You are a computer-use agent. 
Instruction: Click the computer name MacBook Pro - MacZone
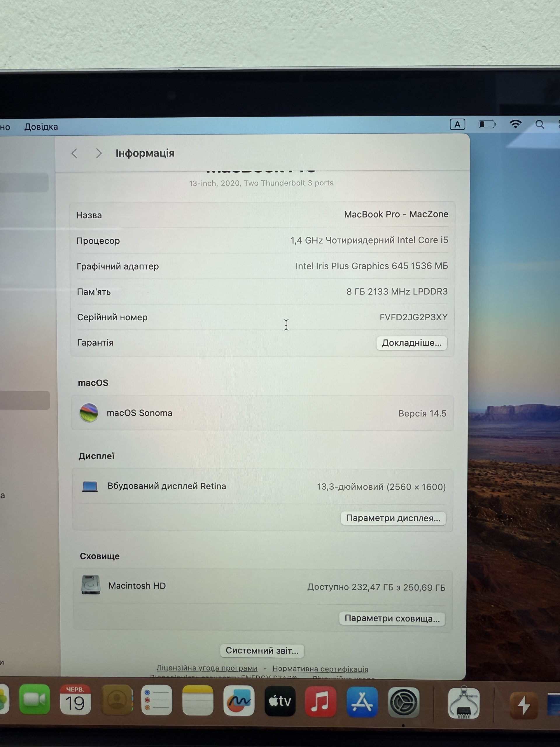click(396, 214)
